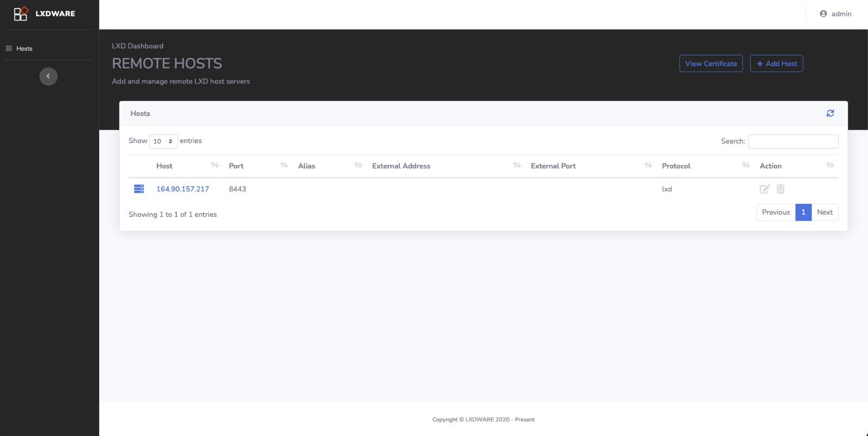Sort table by External Port column
The height and width of the screenshot is (436, 868).
click(x=553, y=166)
